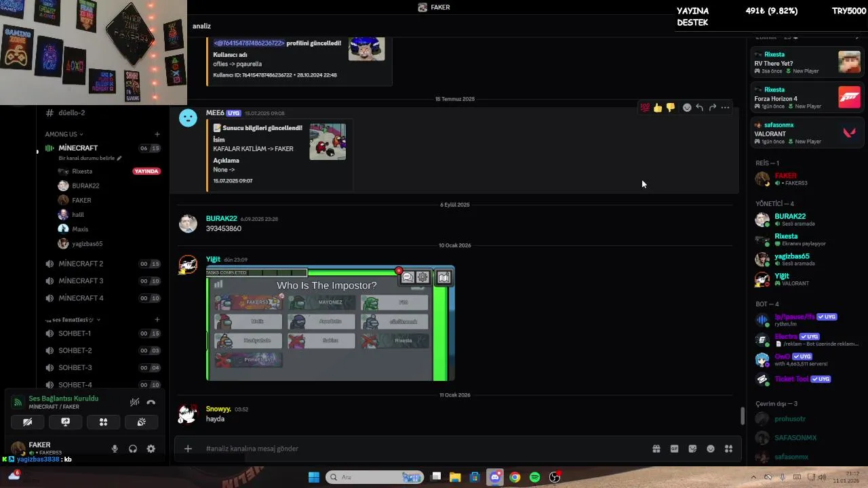Open the Windows Start menu

pyautogui.click(x=314, y=477)
